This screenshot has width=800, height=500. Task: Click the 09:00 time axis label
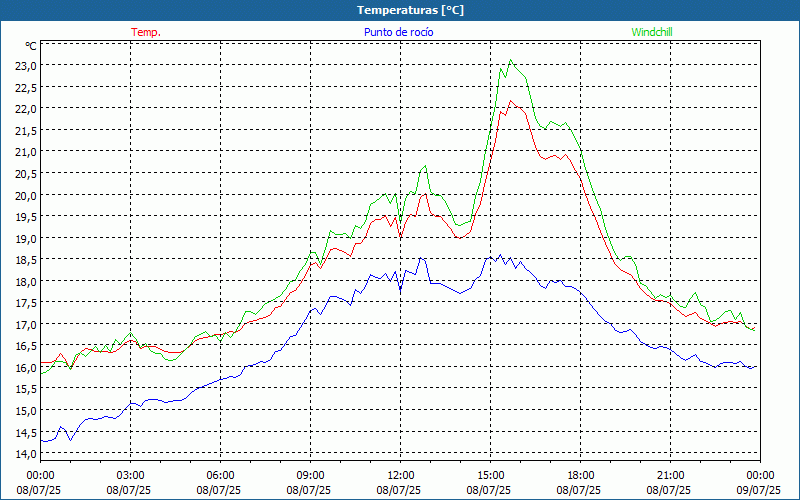(x=310, y=475)
